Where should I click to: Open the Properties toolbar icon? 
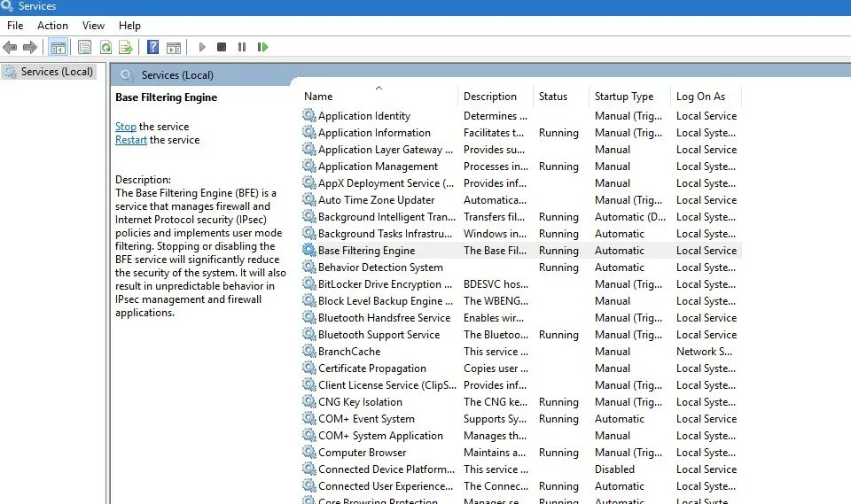(x=85, y=47)
